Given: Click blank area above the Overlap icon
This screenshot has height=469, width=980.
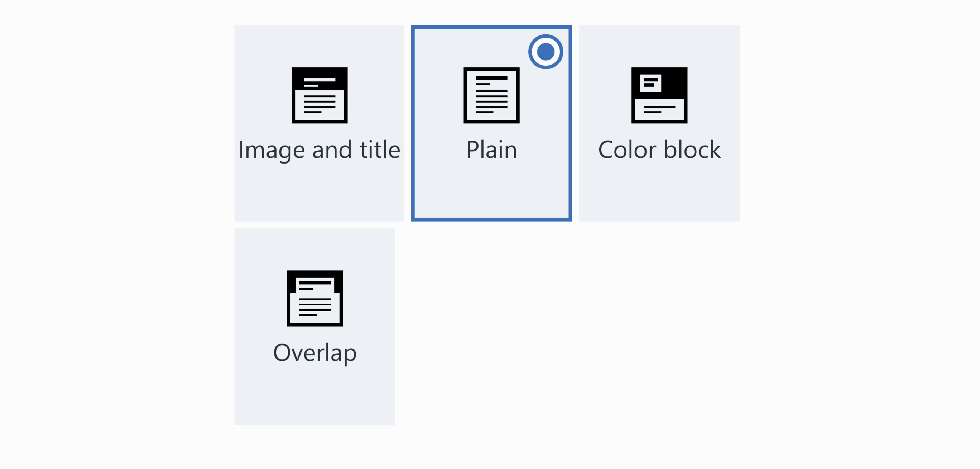Looking at the screenshot, I should (x=314, y=248).
